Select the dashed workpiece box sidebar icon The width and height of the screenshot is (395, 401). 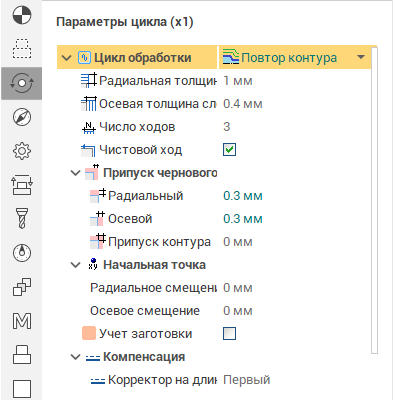(x=22, y=49)
